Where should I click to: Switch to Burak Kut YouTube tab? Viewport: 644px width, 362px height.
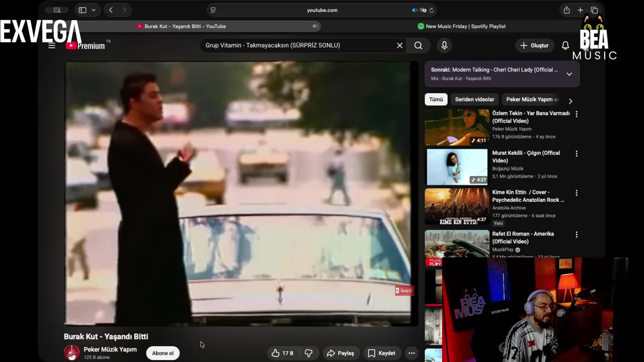click(181, 26)
